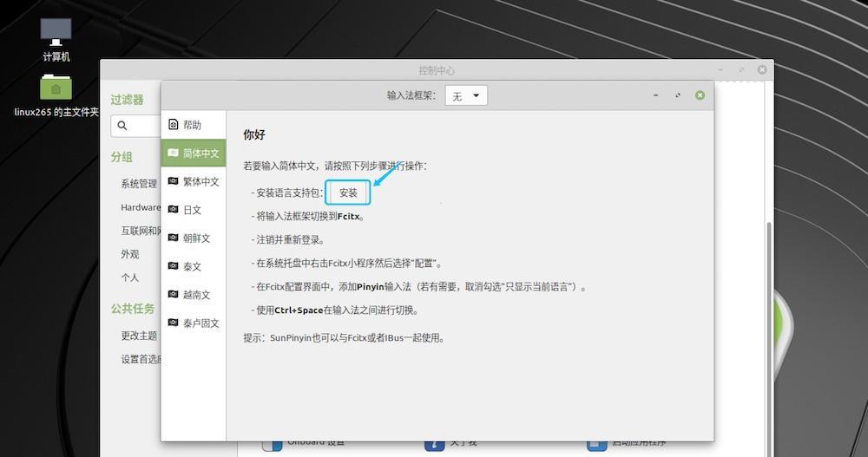Switch to 泰文 input method page
This screenshot has height=457, width=868.
click(x=194, y=266)
